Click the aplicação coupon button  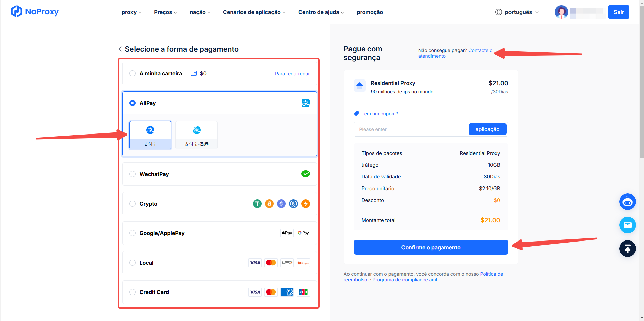pyautogui.click(x=487, y=129)
